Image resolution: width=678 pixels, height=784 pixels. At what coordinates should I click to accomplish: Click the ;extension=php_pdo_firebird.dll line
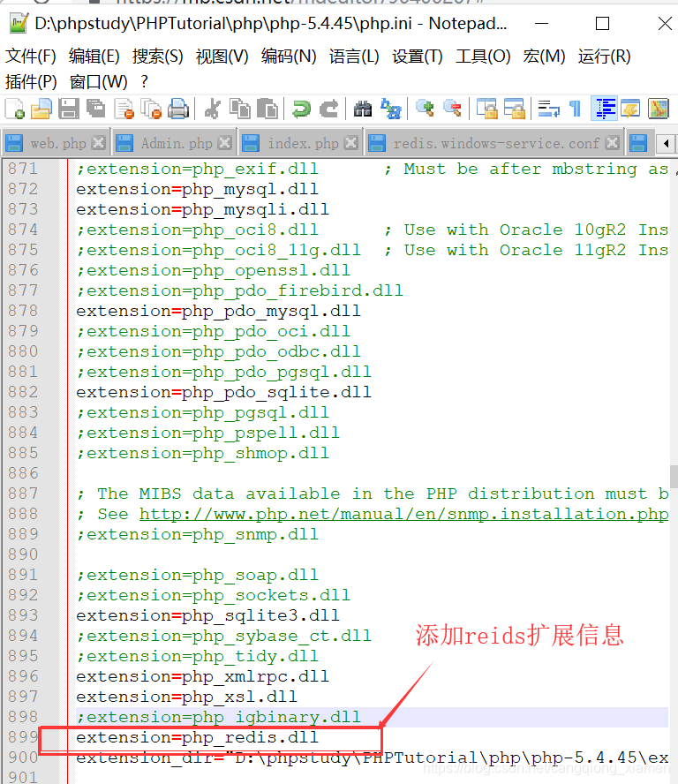(x=239, y=290)
